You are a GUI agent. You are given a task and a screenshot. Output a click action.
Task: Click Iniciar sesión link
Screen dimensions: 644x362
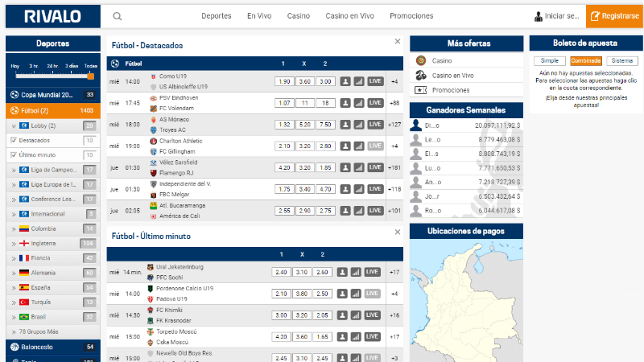coord(556,16)
